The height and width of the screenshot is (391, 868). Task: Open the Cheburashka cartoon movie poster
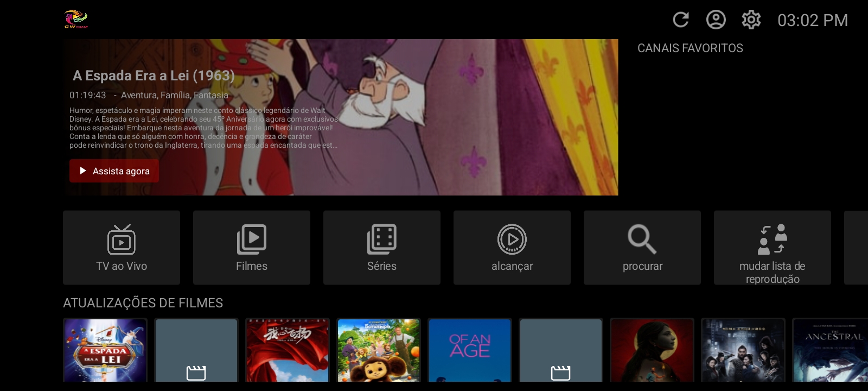pyautogui.click(x=379, y=350)
